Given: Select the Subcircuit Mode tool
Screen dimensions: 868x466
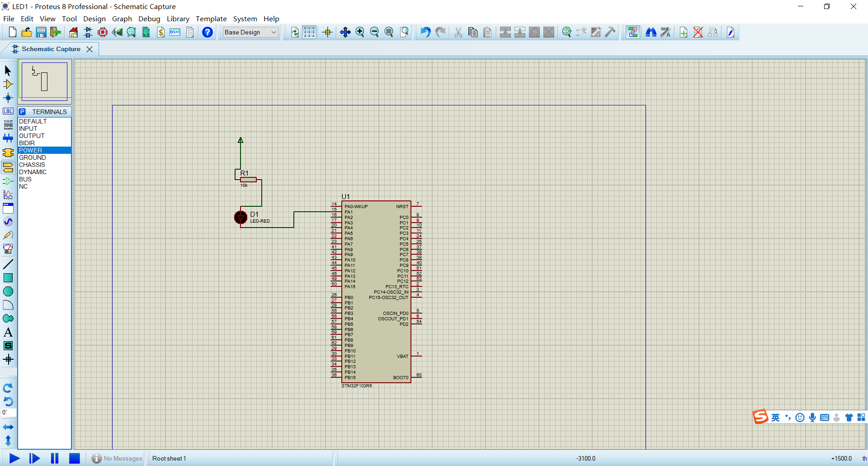Looking at the screenshot, I should 8,153.
